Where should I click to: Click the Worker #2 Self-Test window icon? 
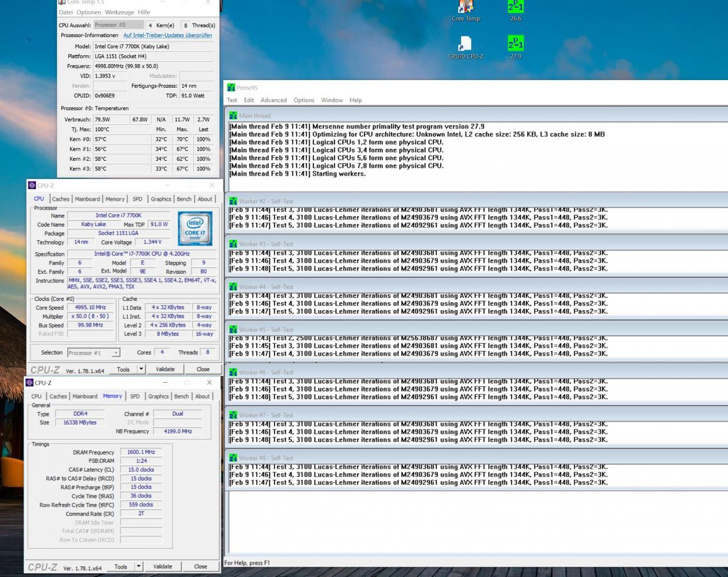[x=233, y=201]
